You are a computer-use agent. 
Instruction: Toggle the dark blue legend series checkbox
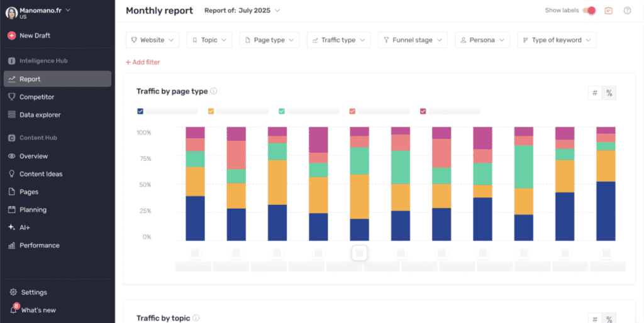point(140,111)
